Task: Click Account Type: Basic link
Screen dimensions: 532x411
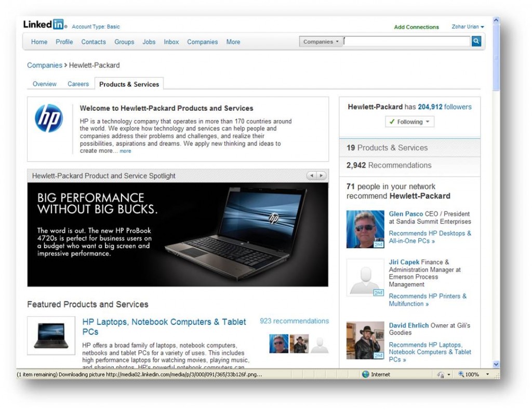Action: [96, 26]
